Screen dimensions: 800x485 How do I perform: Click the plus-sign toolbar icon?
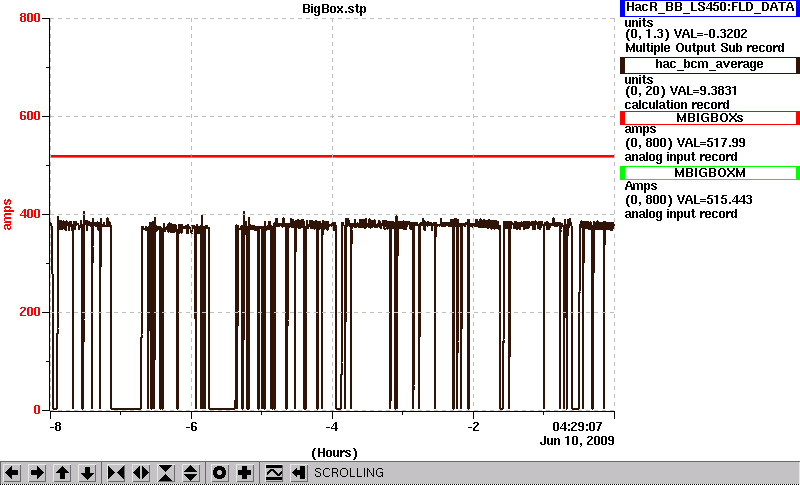pyautogui.click(x=244, y=473)
